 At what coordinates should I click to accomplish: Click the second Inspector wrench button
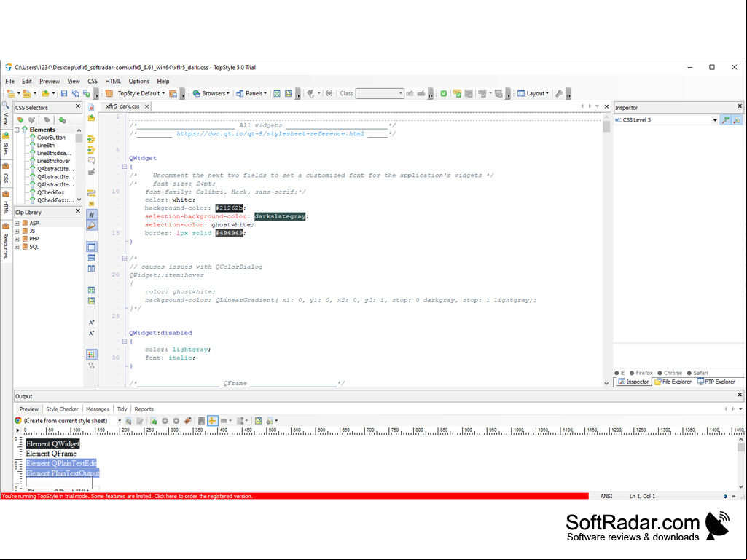pos(737,120)
